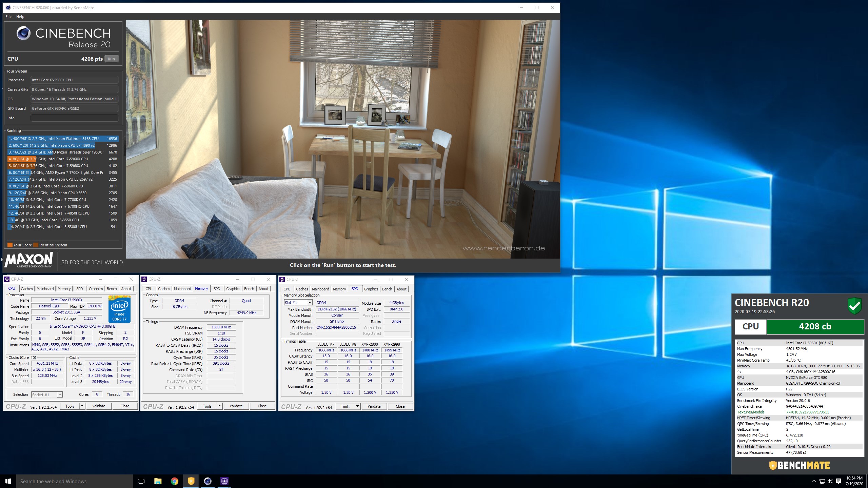Open Bench tab in first CPU-Z window
This screenshot has width=868, height=488.
pos(112,289)
